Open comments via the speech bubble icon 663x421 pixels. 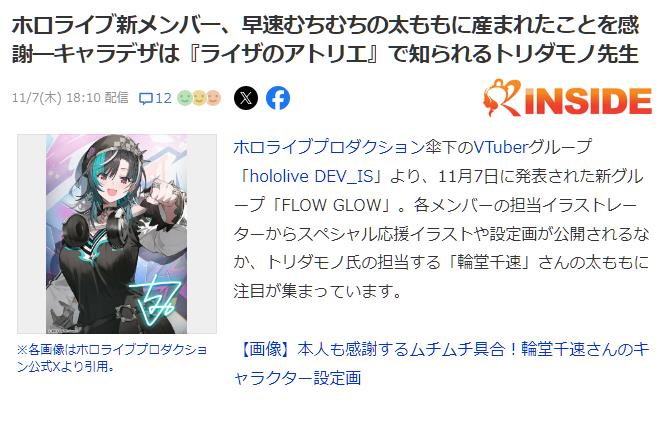145,99
